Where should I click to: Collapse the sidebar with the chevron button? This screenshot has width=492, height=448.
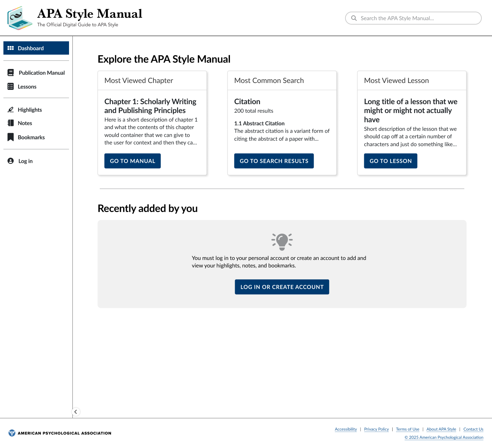tap(76, 412)
